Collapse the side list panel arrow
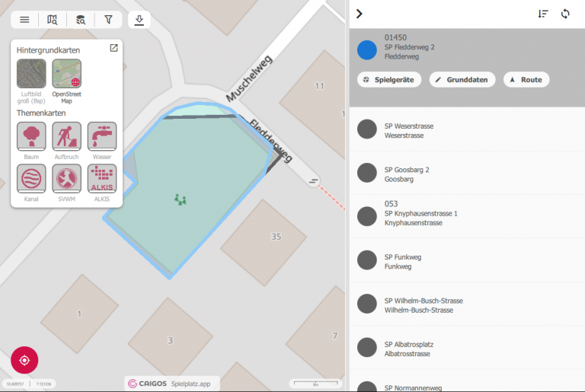The image size is (585, 392). [360, 14]
